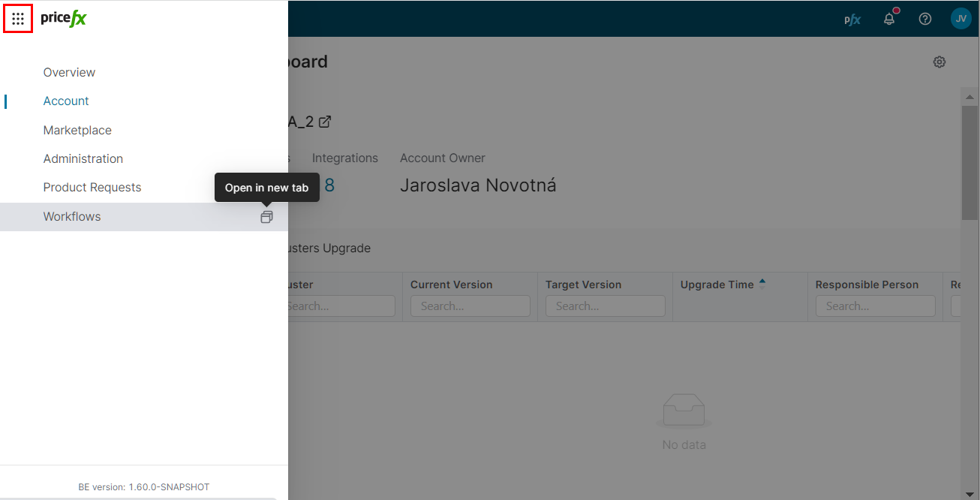Click the help question mark icon
The height and width of the screenshot is (500, 980).
coord(925,20)
